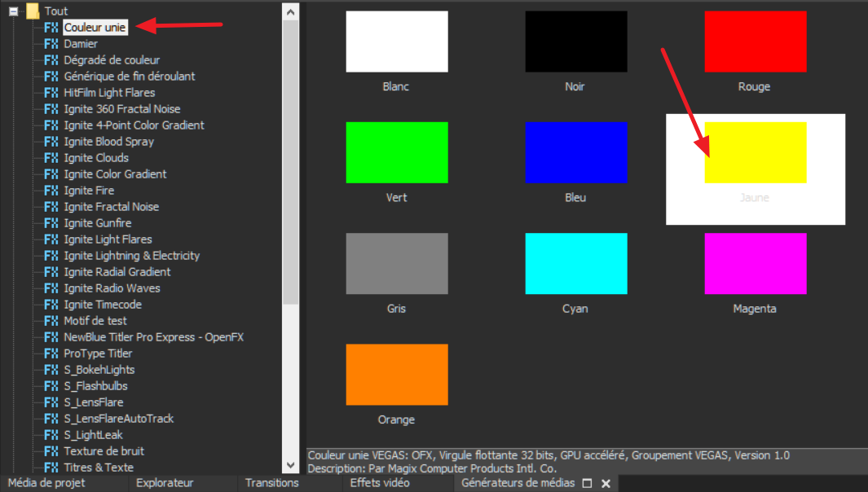868x492 pixels.
Task: Switch to the Transitions tab
Action: tap(271, 483)
